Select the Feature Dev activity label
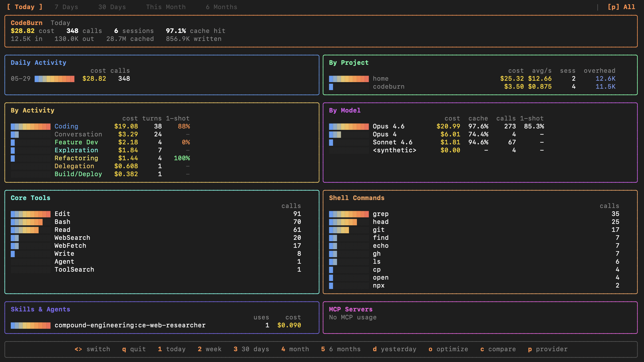The image size is (644, 362). (x=76, y=142)
